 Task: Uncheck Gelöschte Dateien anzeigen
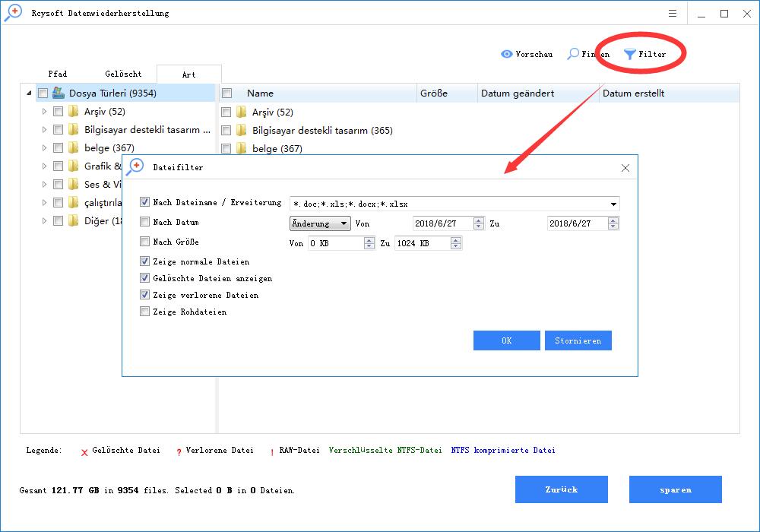tap(144, 277)
